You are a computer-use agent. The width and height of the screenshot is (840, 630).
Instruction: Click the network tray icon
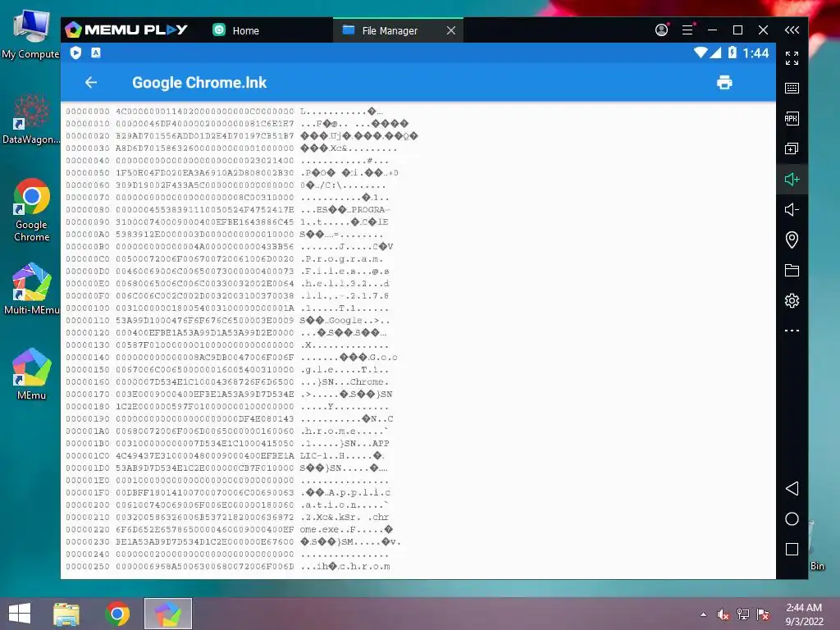[x=743, y=614]
